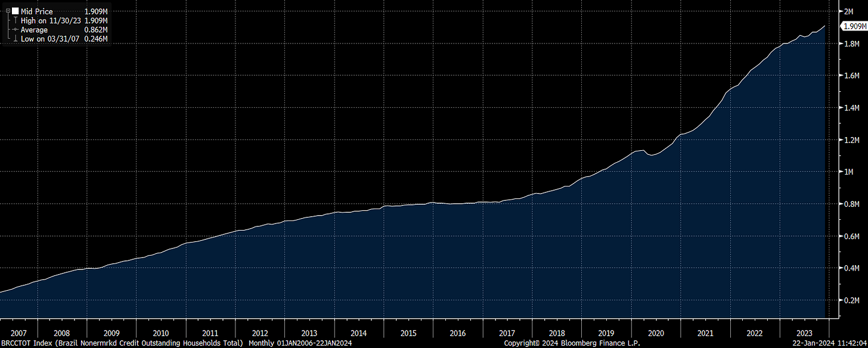
Task: Click the white Mid Price color swatch
Action: tap(15, 11)
